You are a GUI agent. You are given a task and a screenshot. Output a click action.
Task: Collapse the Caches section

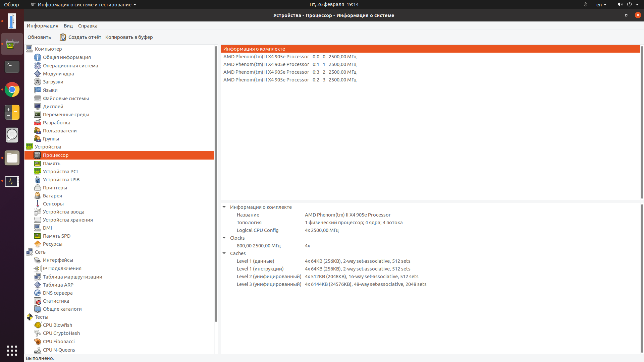[224, 253]
